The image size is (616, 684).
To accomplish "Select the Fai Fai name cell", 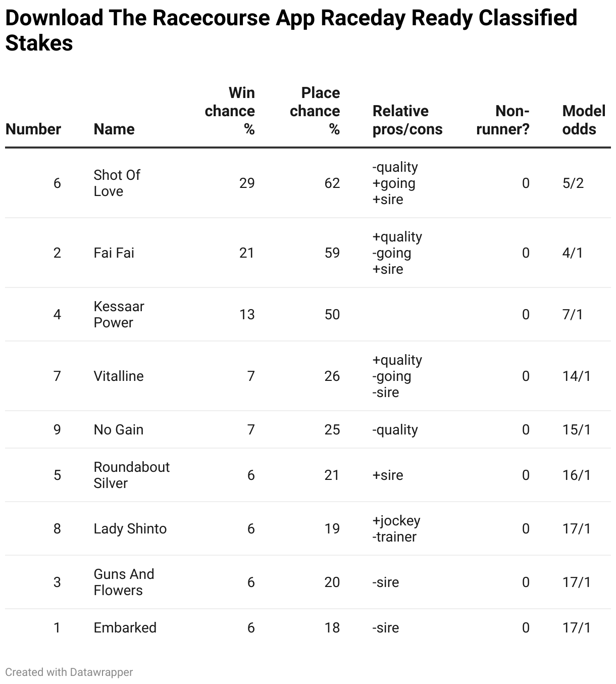I will [114, 253].
